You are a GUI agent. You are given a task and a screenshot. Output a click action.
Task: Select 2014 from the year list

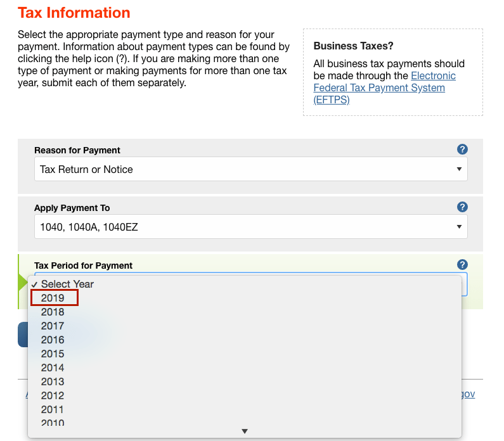coord(245,367)
